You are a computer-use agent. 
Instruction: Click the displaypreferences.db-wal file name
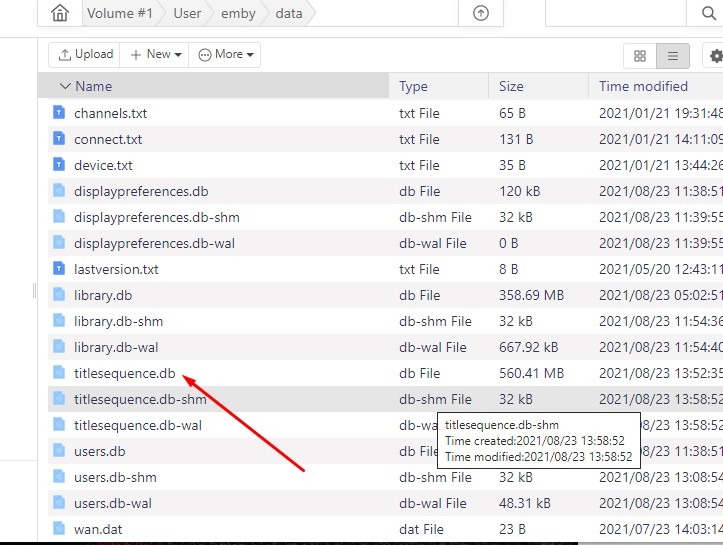154,243
